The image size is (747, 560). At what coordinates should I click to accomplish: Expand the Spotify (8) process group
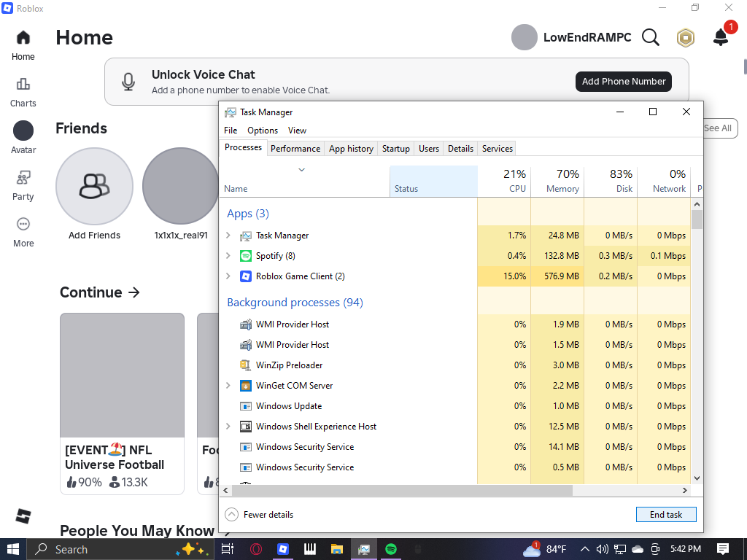(228, 256)
